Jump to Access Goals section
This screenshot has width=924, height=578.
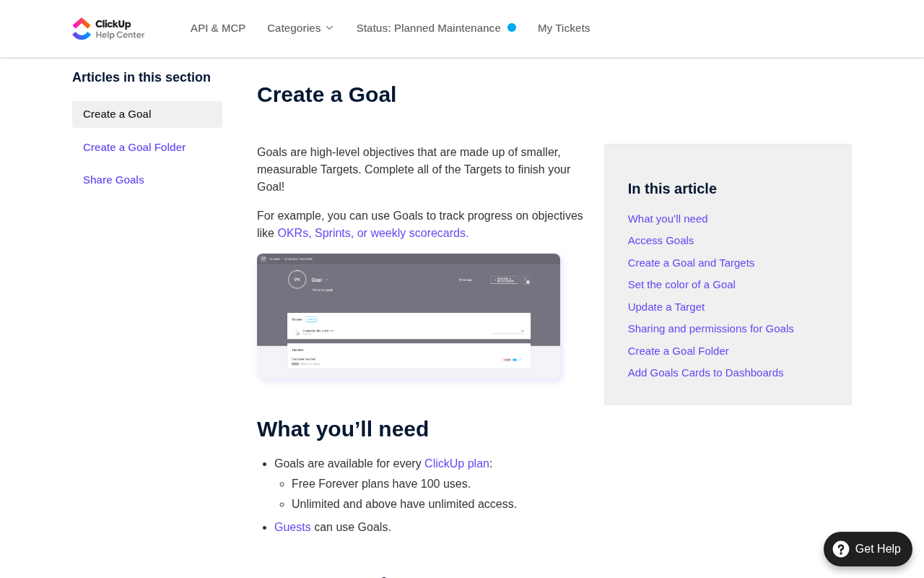661,241
